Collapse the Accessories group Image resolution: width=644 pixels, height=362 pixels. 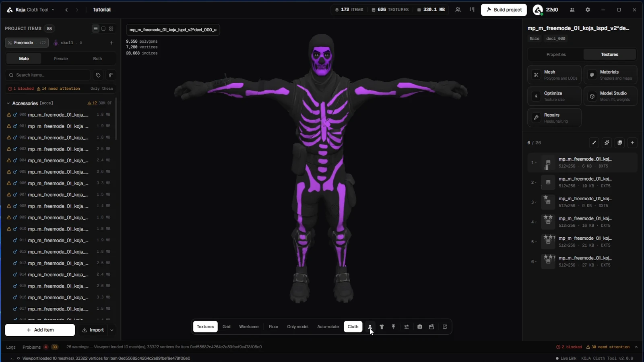coord(8,103)
